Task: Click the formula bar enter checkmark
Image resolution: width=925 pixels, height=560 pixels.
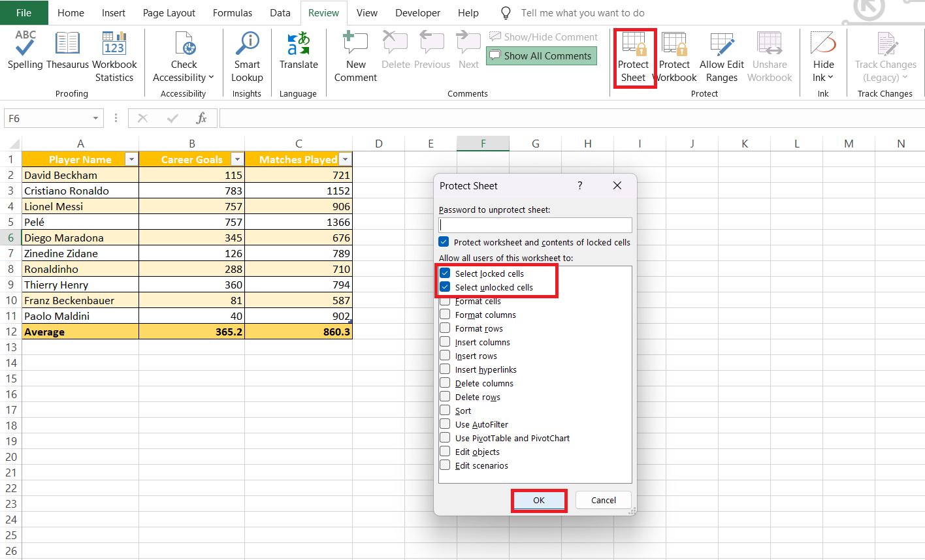Action: click(x=172, y=118)
